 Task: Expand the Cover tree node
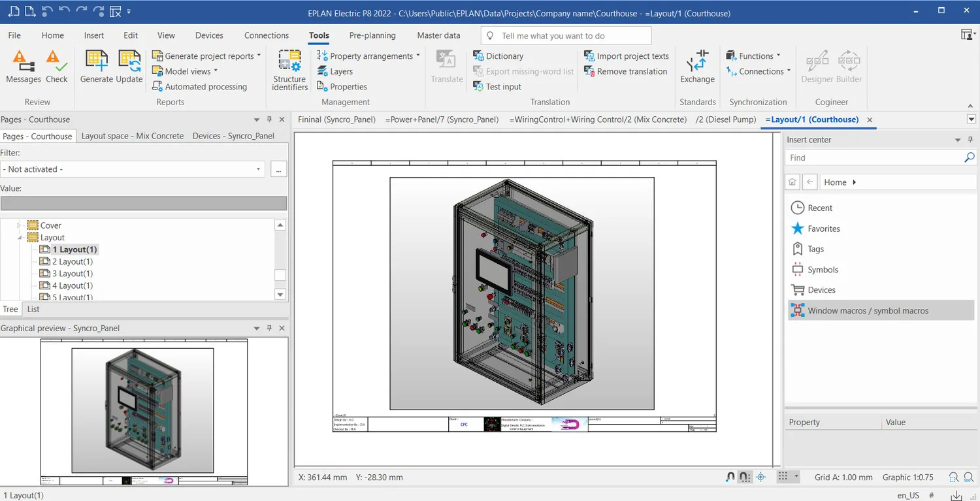tap(19, 225)
